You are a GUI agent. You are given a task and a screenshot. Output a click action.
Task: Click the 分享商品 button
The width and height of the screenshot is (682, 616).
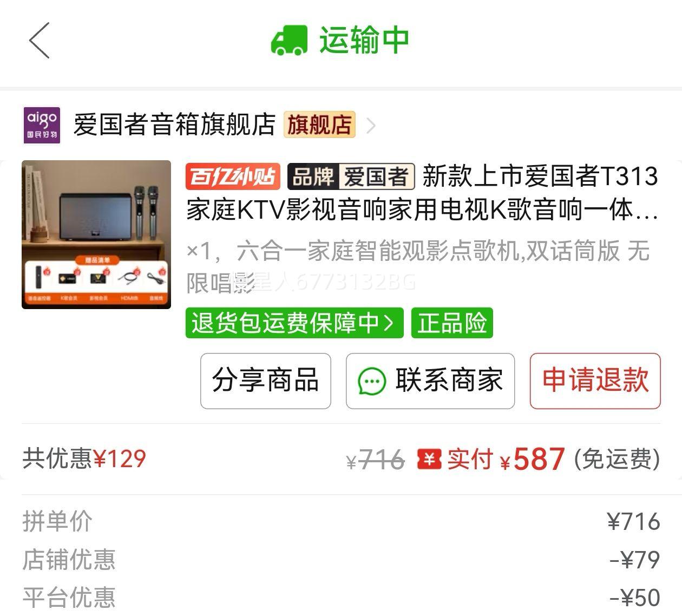(266, 381)
